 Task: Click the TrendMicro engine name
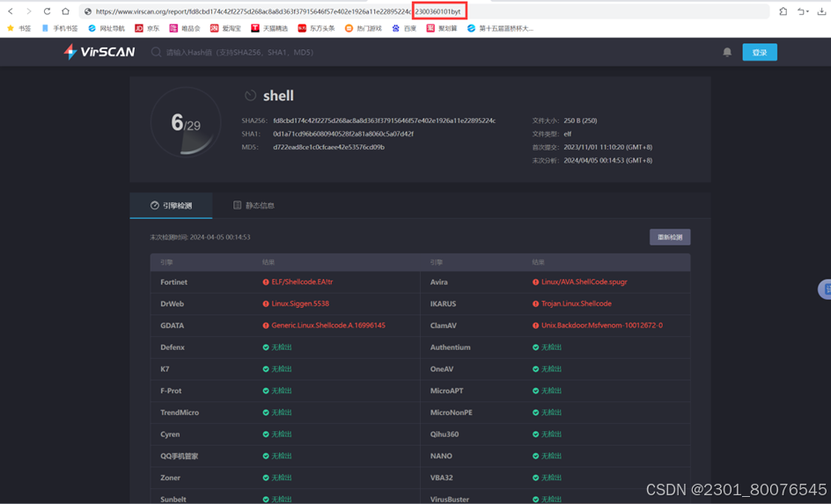pos(180,413)
